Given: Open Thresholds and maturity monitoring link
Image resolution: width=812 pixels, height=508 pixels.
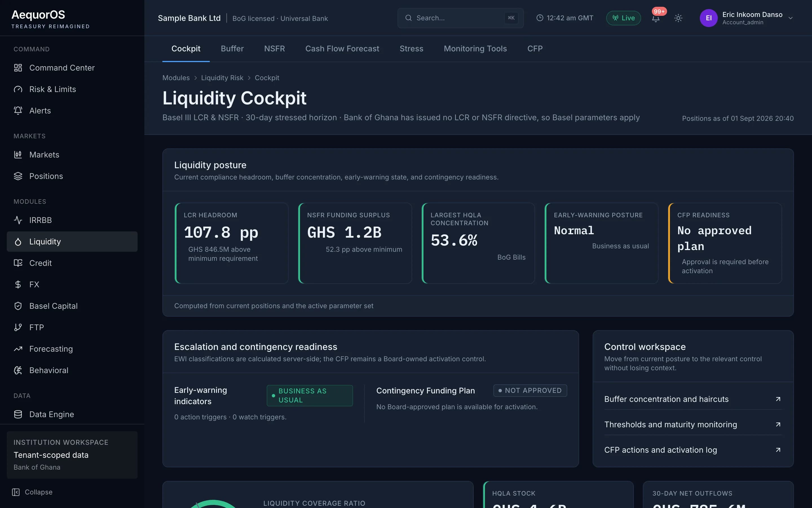Looking at the screenshot, I should (x=693, y=424).
